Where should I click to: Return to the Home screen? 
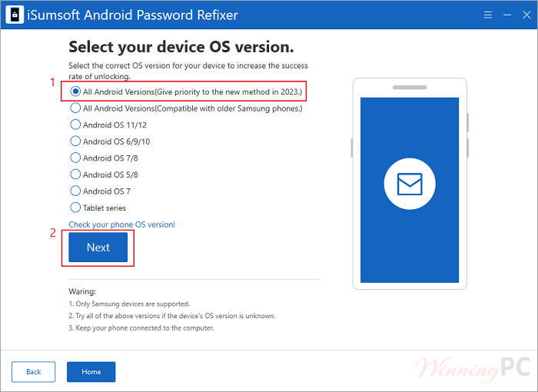coord(91,372)
